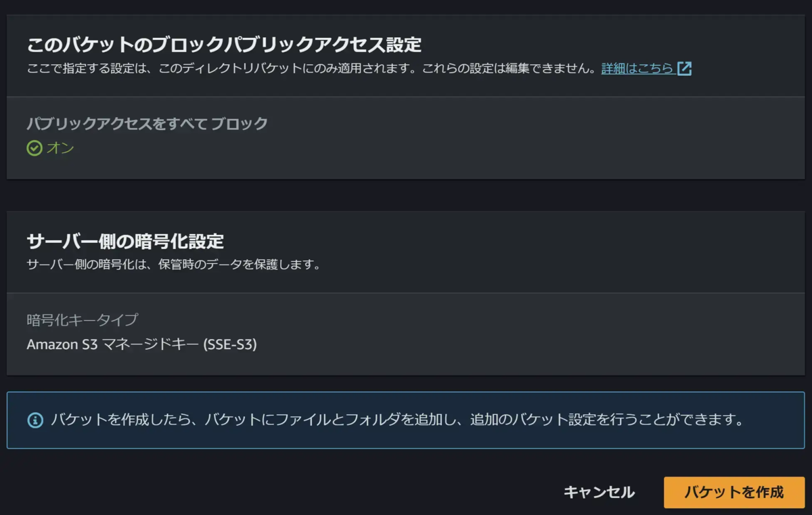
Task: Click the blue info banner about adding files
Action: (406, 420)
